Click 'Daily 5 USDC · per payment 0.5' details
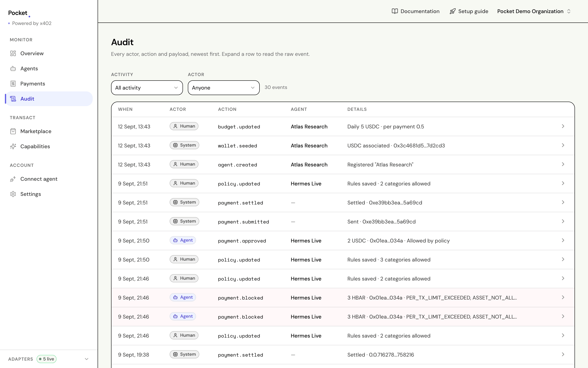This screenshot has height=368, width=588. pyautogui.click(x=386, y=127)
